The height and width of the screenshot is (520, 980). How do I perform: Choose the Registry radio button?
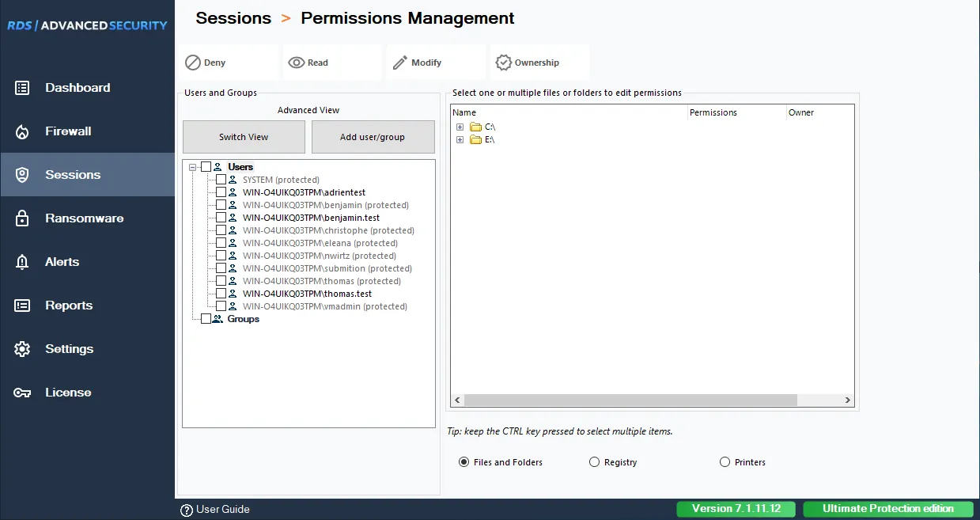click(592, 461)
